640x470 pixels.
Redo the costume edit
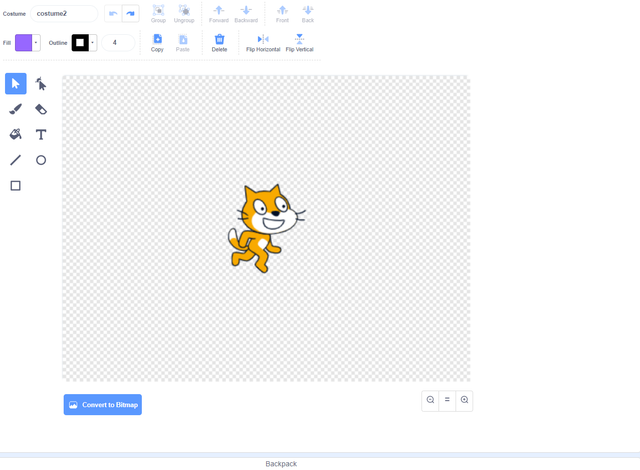pos(131,13)
